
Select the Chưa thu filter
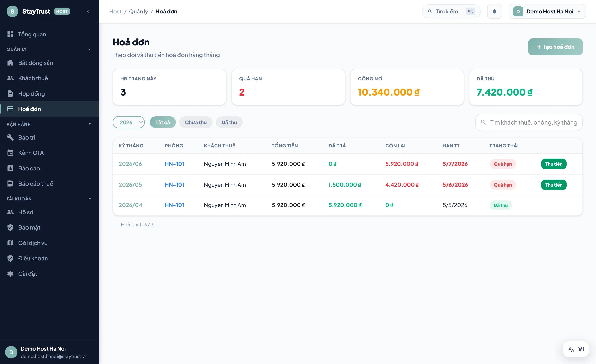[196, 122]
